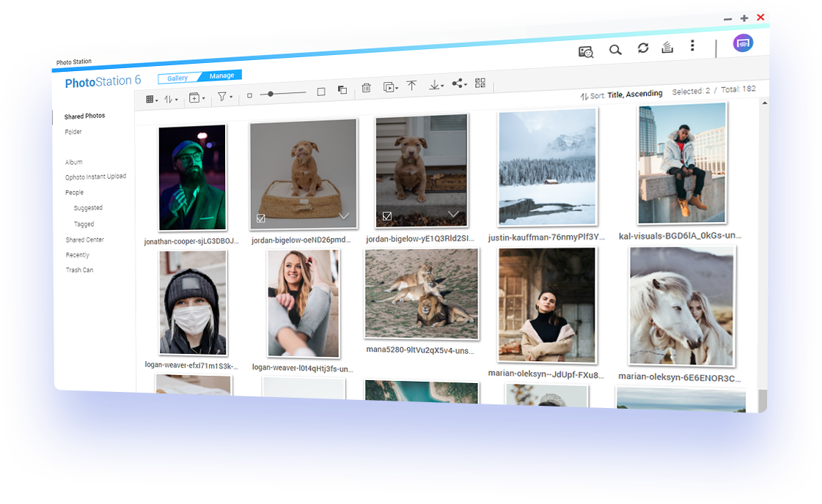This screenshot has height=504, width=822.
Task: Expand the filter funnel dropdown
Action: click(x=224, y=96)
